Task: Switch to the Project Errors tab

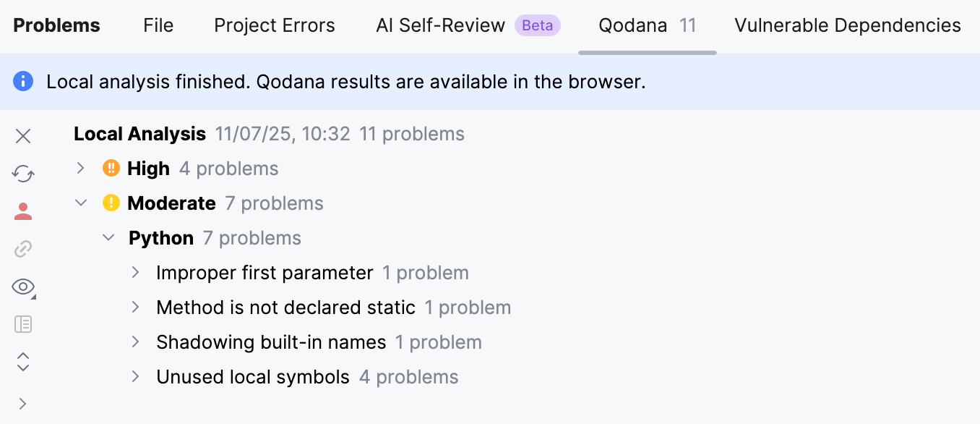Action: 274,25
